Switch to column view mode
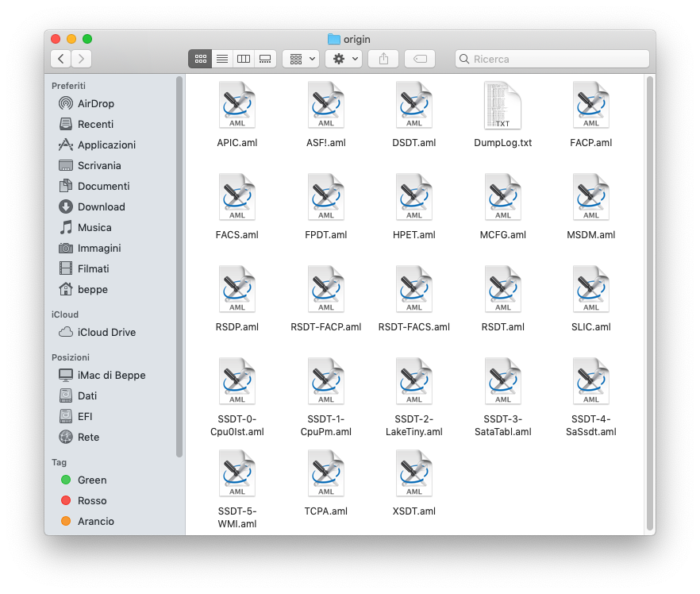The image size is (700, 594). point(244,59)
